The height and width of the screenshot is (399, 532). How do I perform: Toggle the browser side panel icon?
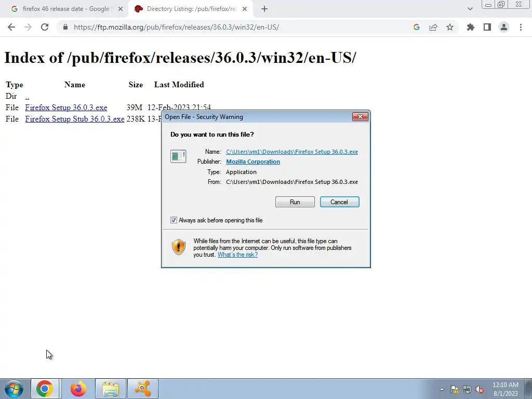point(487,27)
